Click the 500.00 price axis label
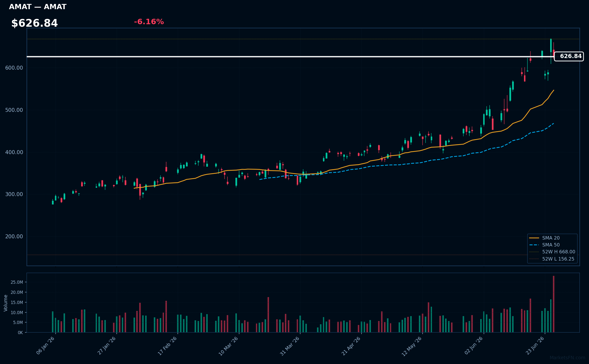This screenshot has width=589, height=364. point(14,110)
